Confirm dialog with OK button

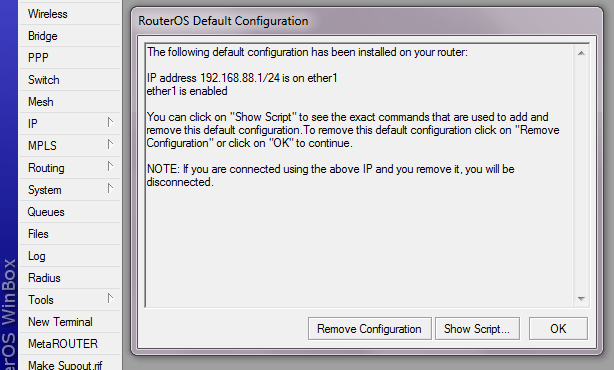558,328
